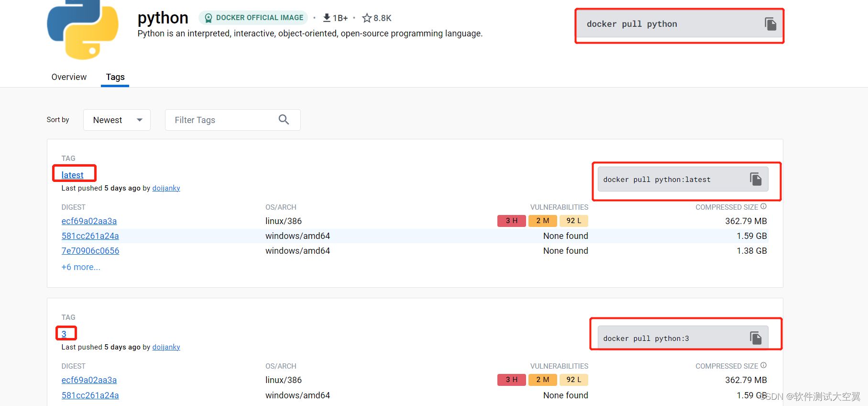Copy the docker pull python:latest command
Viewport: 868px width, 406px height.
(x=756, y=180)
